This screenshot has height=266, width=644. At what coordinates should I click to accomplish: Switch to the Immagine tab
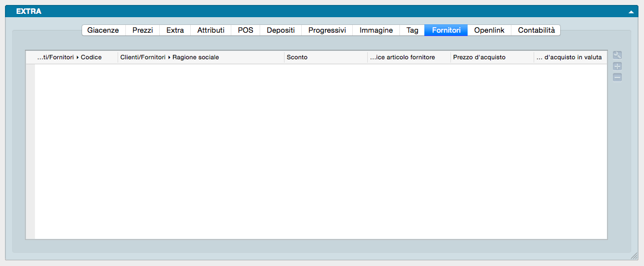pyautogui.click(x=376, y=30)
